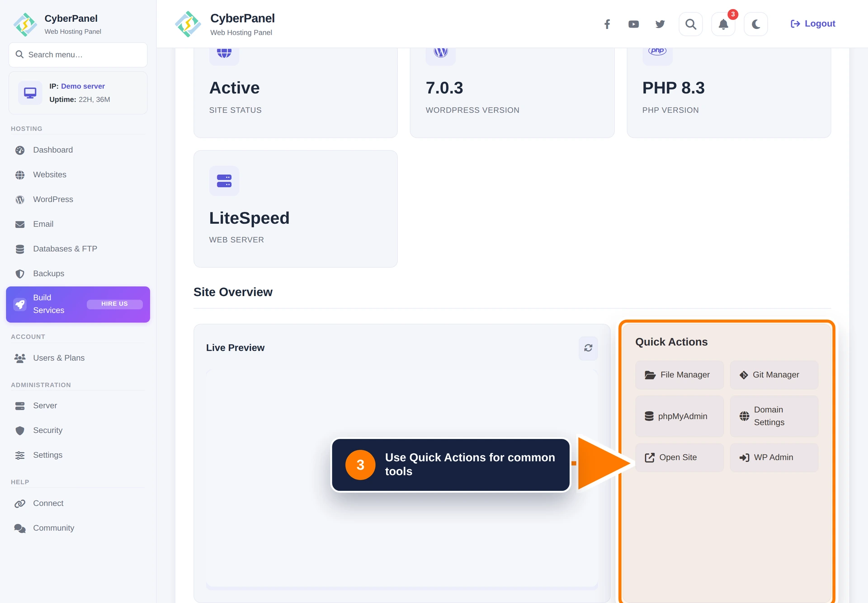Click the 'PHP 8.3' version value
The height and width of the screenshot is (603, 868).
click(674, 88)
